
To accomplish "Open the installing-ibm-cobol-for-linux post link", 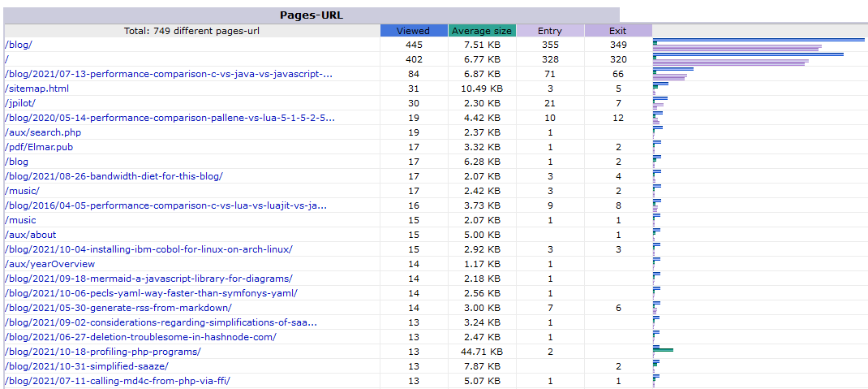I will [148, 249].
